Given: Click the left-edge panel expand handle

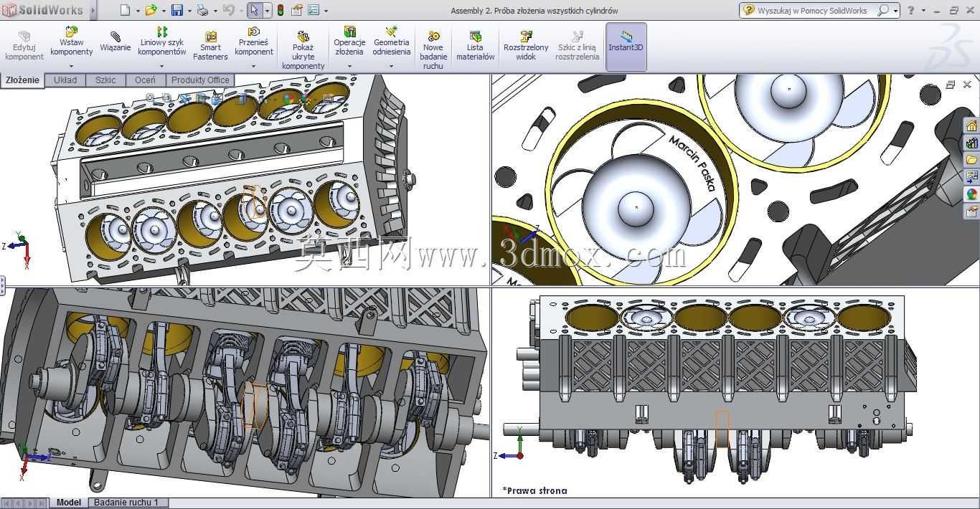Looking at the screenshot, I should [x=2, y=285].
